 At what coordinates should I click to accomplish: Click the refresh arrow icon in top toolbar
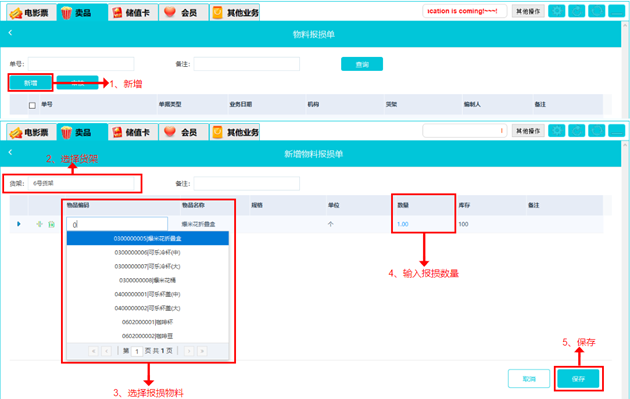click(577, 11)
